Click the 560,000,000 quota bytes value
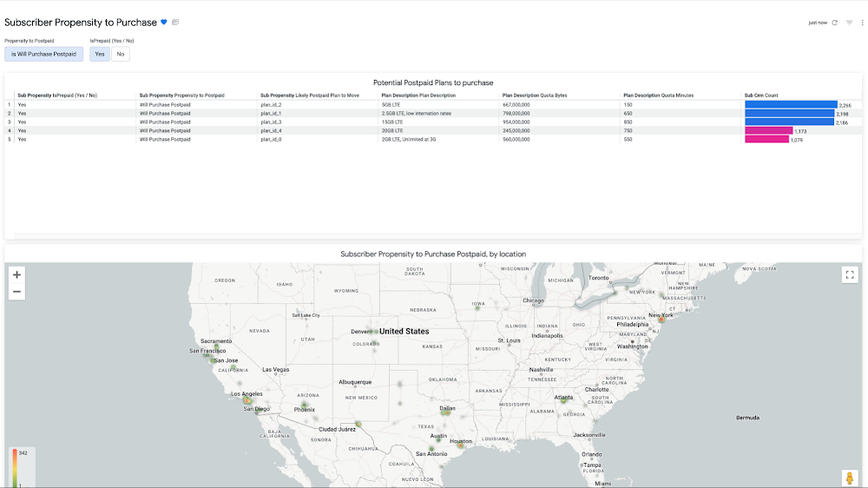 click(x=516, y=140)
